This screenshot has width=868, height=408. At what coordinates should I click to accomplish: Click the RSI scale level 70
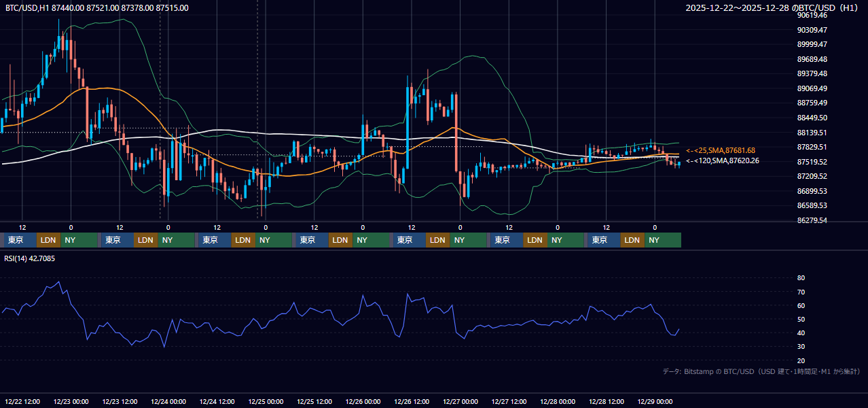(801, 292)
